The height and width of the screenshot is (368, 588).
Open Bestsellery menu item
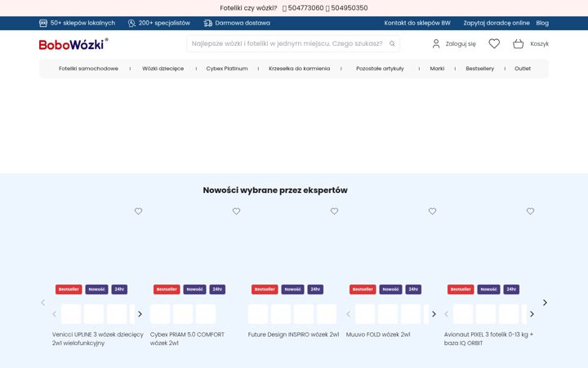tap(480, 69)
